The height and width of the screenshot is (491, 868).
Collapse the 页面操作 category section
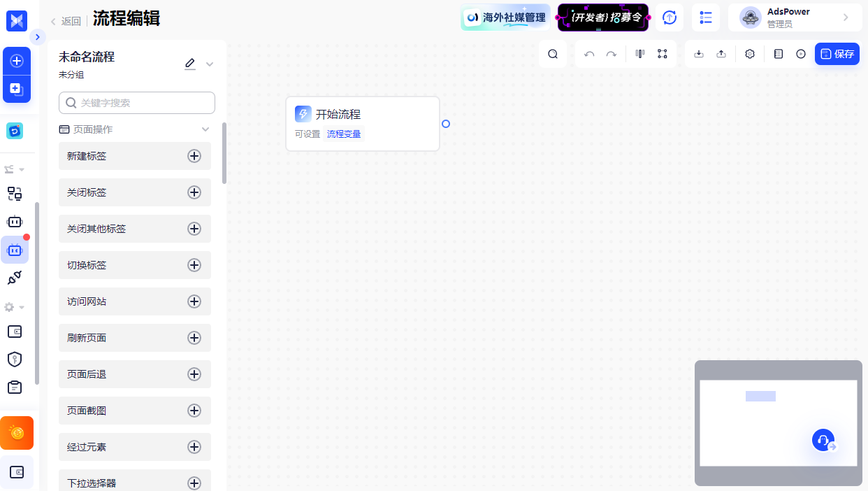pyautogui.click(x=205, y=129)
